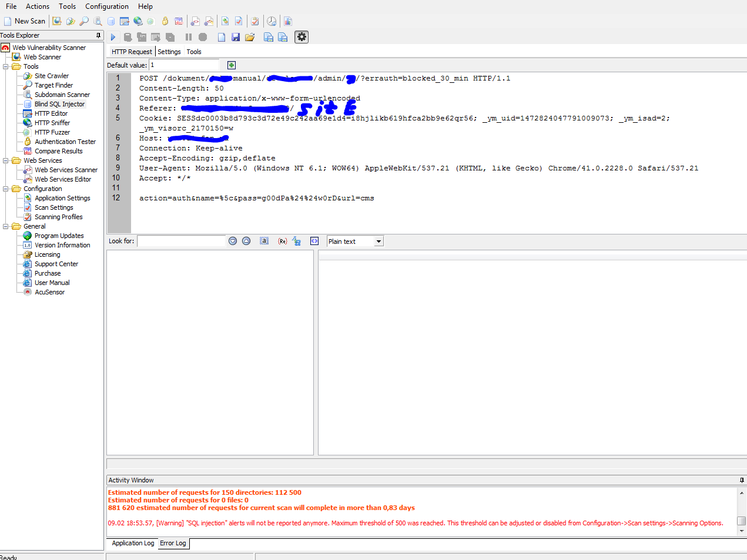Click the Look for search field

click(182, 241)
